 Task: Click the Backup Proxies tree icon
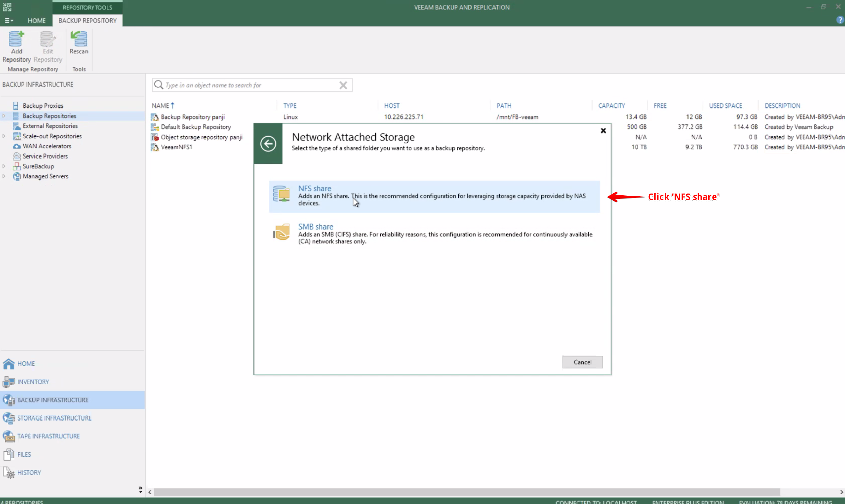pos(16,105)
